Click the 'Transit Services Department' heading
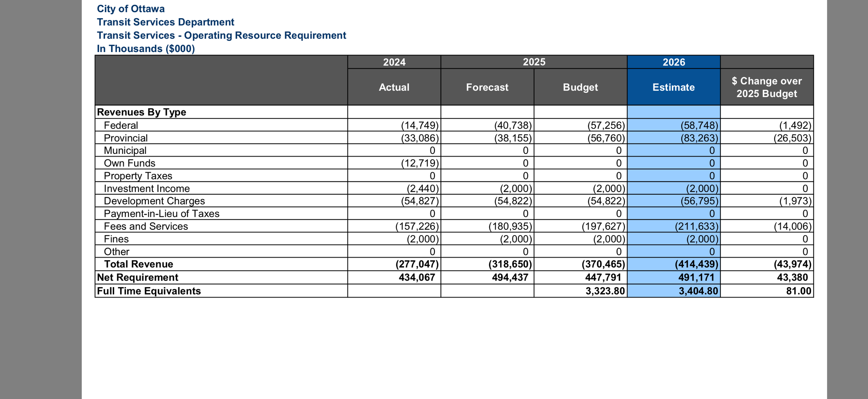 pos(165,22)
